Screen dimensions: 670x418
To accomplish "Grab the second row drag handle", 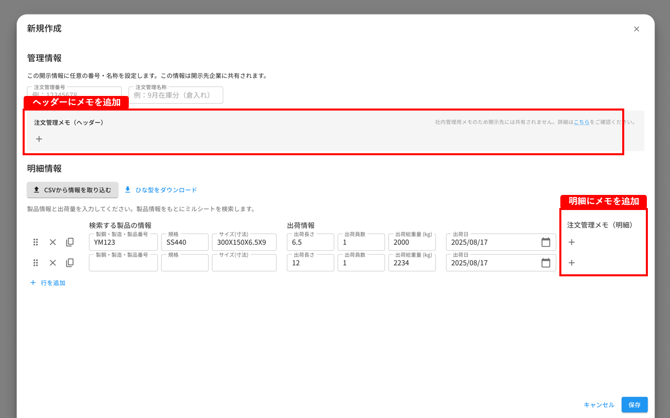I will point(35,263).
